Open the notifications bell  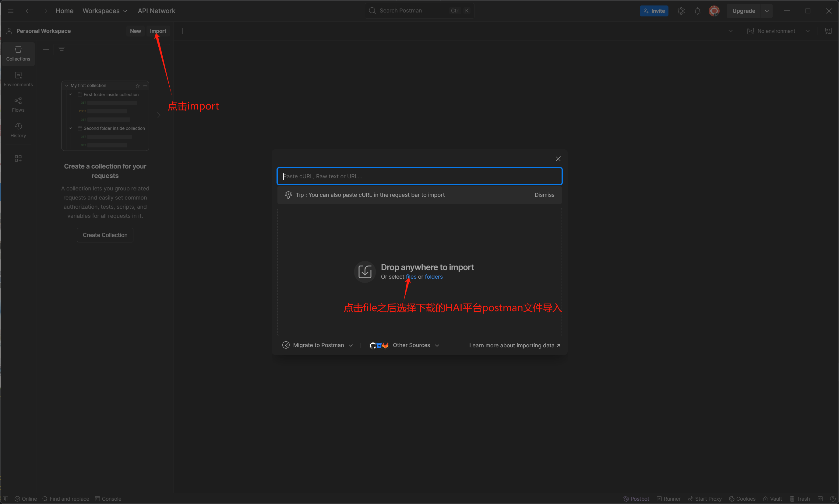[697, 11]
